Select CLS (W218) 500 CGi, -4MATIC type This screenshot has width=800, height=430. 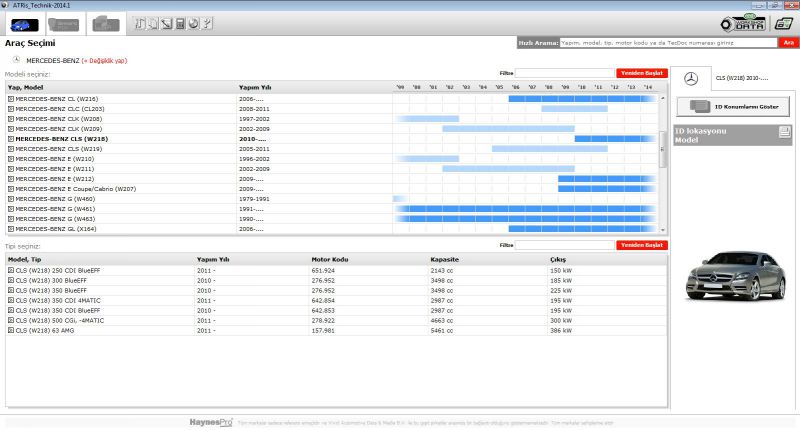[x=60, y=321]
